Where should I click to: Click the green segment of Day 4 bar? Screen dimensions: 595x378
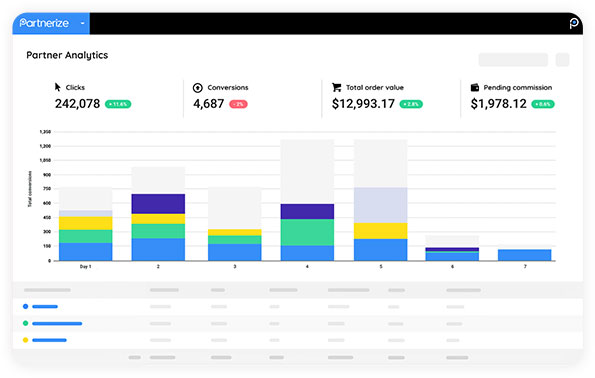(x=307, y=232)
